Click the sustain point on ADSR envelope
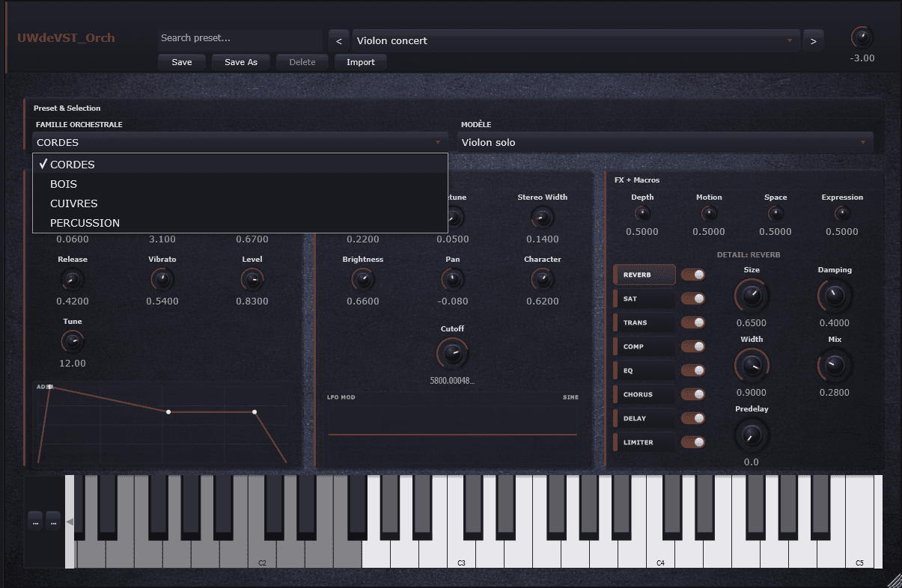This screenshot has height=588, width=902. point(168,412)
